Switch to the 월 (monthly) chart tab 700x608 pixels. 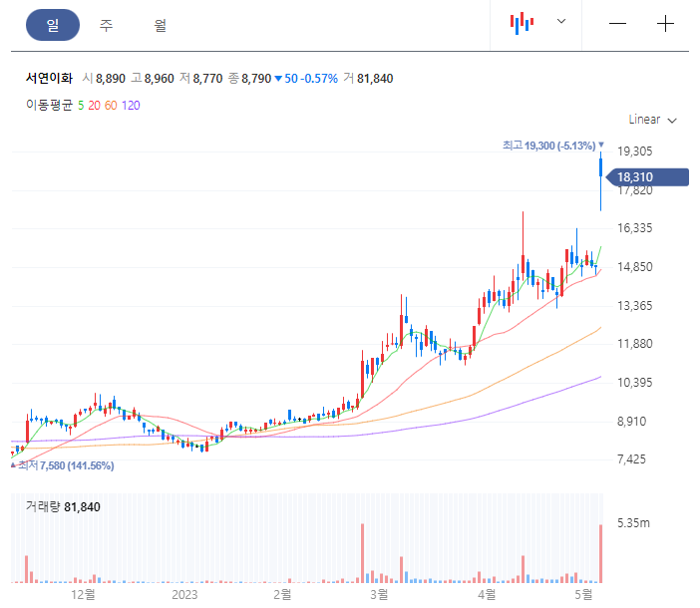(161, 25)
